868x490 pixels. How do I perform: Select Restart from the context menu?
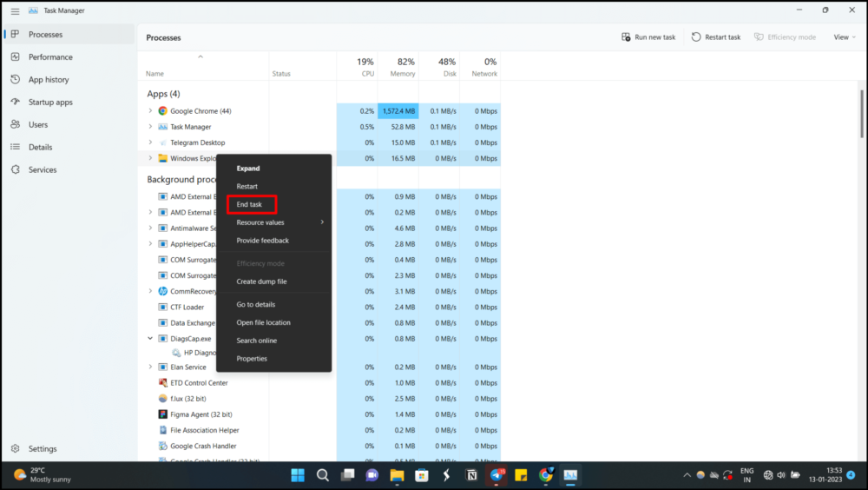click(x=247, y=186)
